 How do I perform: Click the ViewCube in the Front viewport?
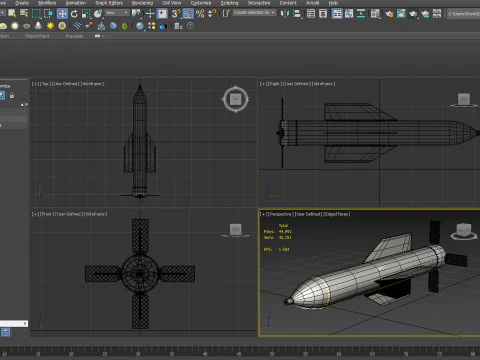pos(236,230)
